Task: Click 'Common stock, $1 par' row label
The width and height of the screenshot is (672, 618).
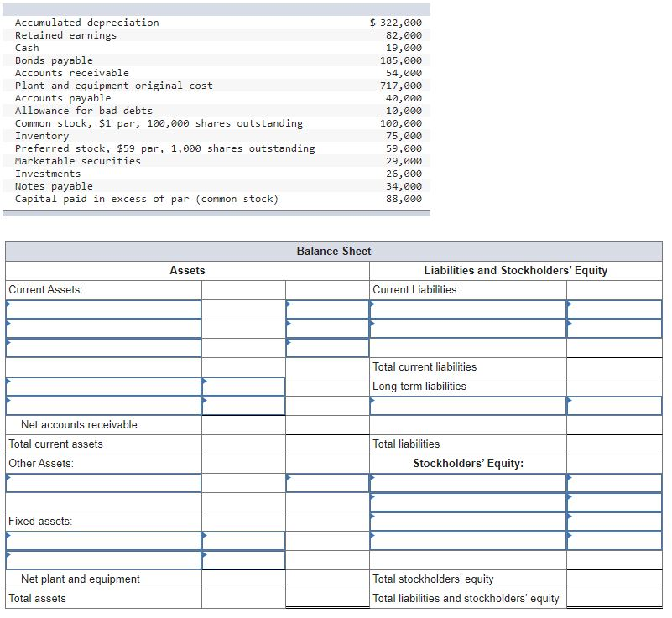Action: click(159, 123)
